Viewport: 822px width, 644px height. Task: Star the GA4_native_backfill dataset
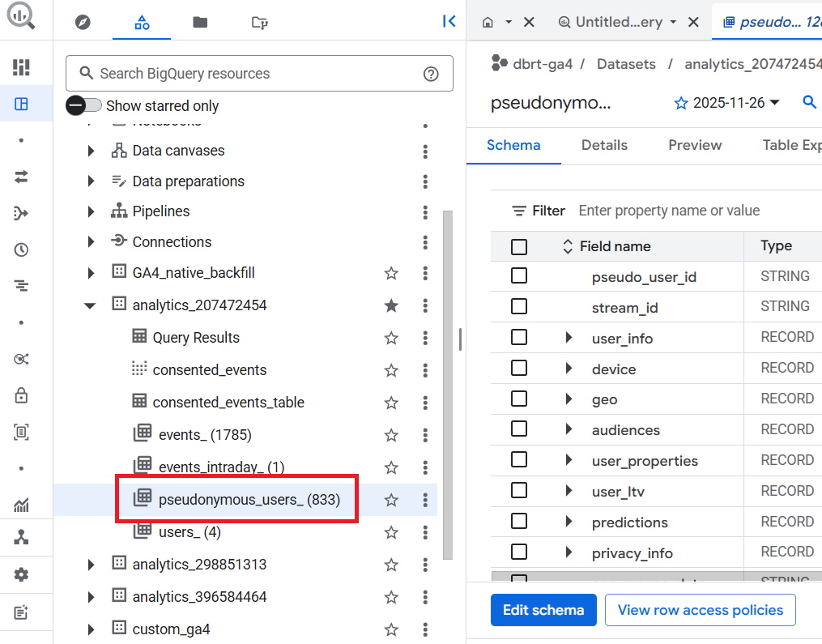tap(391, 273)
